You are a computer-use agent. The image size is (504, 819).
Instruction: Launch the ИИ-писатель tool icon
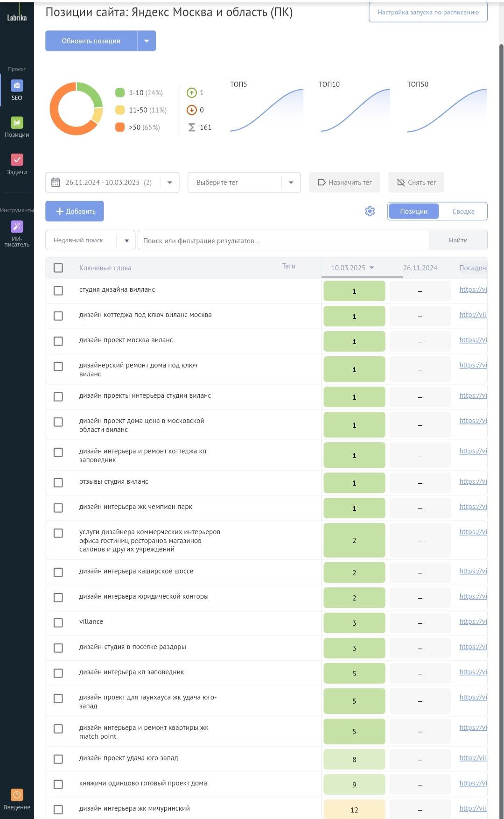17,227
